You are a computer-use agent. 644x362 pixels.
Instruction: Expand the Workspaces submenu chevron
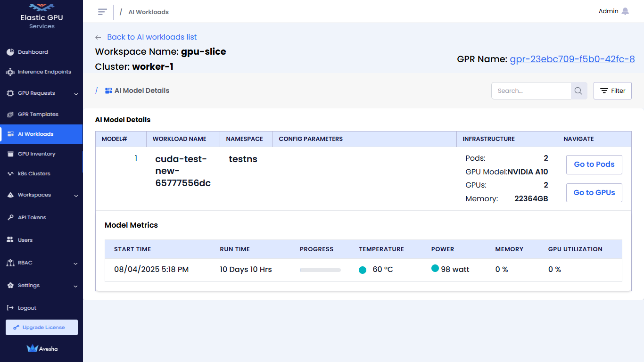(x=76, y=196)
